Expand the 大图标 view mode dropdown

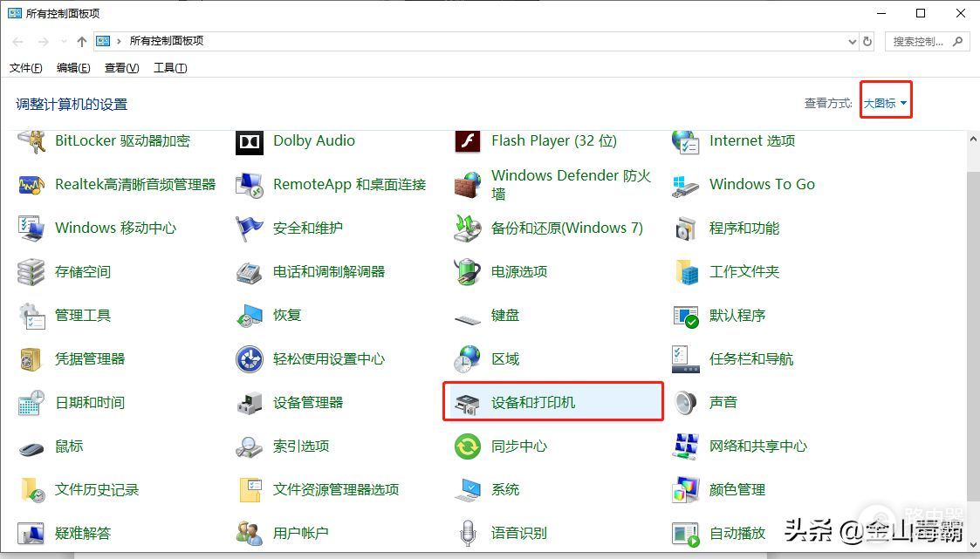[886, 104]
